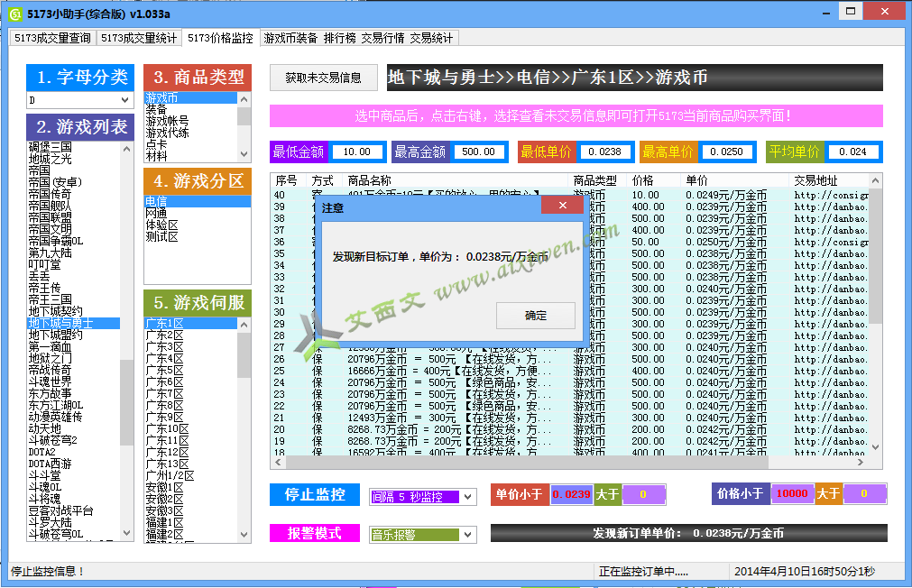Select 电信 in the 游戏分区 list
The width and height of the screenshot is (912, 588).
[198, 201]
